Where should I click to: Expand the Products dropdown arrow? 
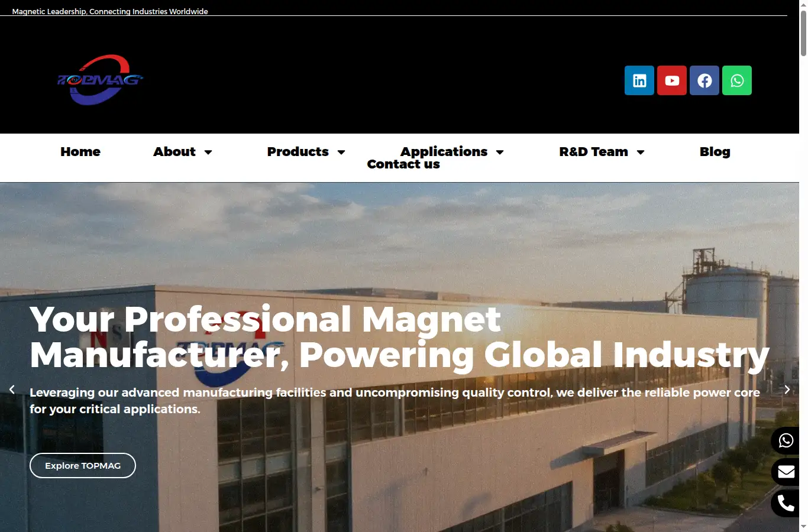pyautogui.click(x=341, y=153)
